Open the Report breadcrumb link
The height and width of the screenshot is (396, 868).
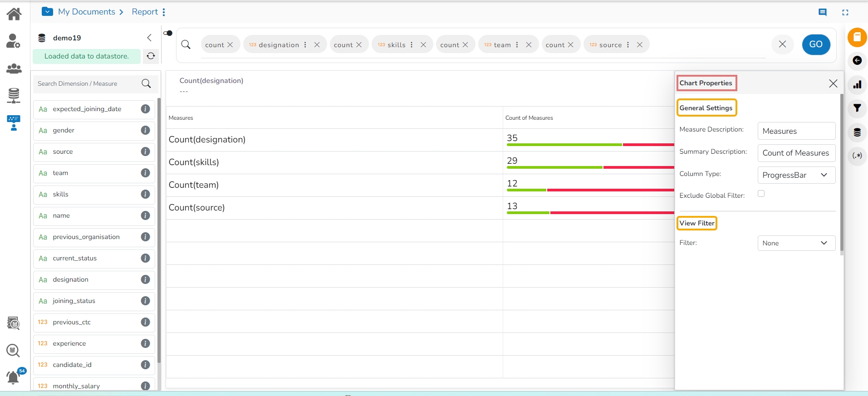pyautogui.click(x=145, y=12)
